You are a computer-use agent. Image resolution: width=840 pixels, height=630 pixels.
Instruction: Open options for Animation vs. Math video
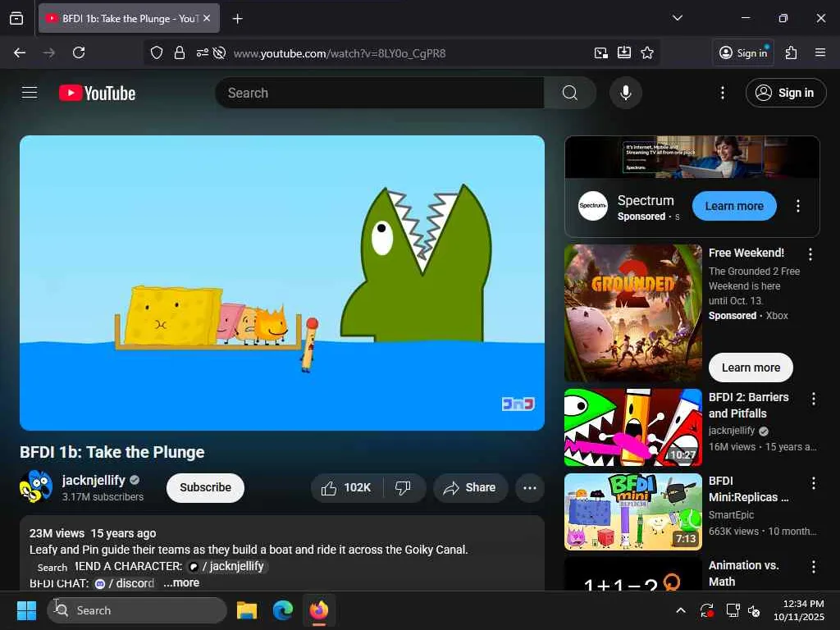pyautogui.click(x=813, y=567)
